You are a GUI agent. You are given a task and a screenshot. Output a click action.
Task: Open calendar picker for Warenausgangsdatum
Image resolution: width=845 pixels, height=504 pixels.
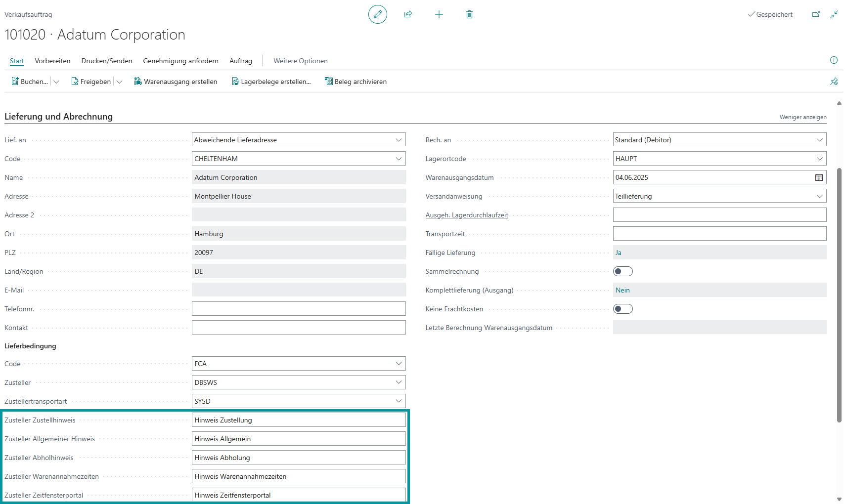coord(819,177)
